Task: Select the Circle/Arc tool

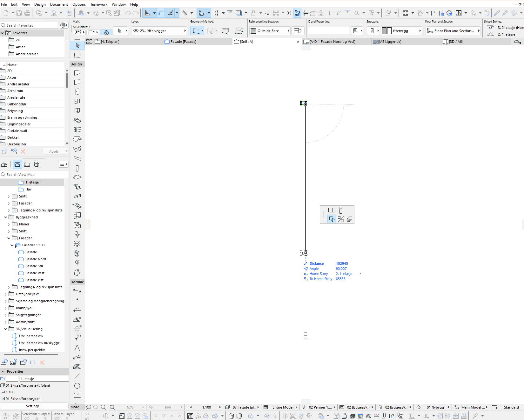Action: [x=77, y=386]
